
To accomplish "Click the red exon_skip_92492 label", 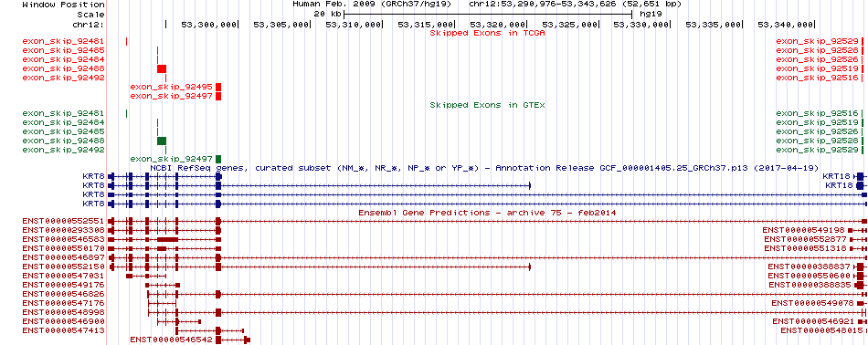I will click(63, 78).
